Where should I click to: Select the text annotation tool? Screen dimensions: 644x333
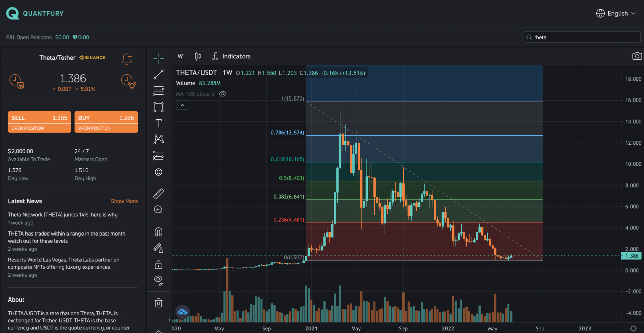pyautogui.click(x=159, y=123)
